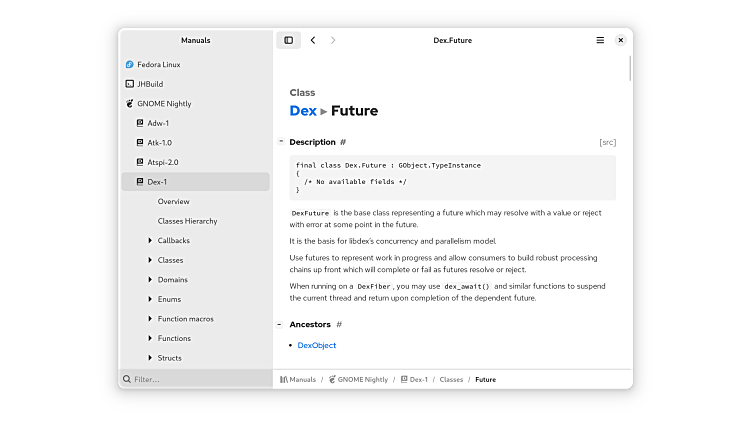Collapse the Ancestors section

[x=280, y=325]
